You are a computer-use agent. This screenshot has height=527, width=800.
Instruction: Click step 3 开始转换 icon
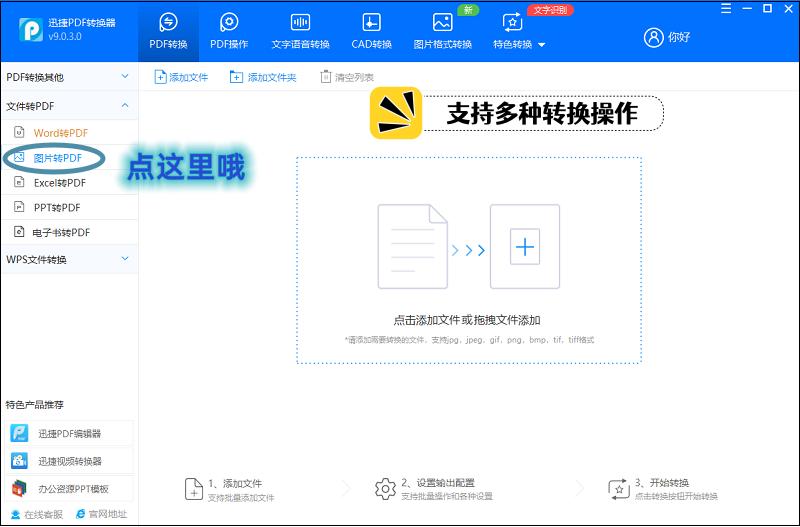[x=619, y=489]
